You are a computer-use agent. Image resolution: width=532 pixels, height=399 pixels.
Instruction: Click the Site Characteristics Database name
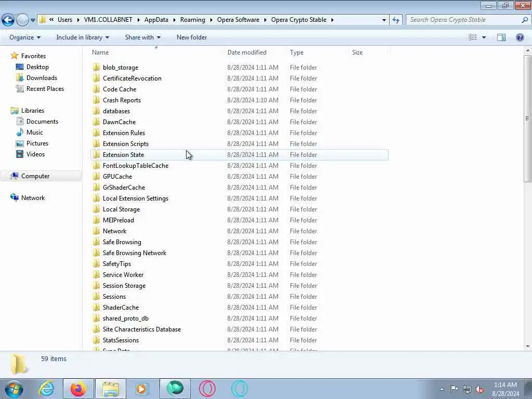(142, 329)
